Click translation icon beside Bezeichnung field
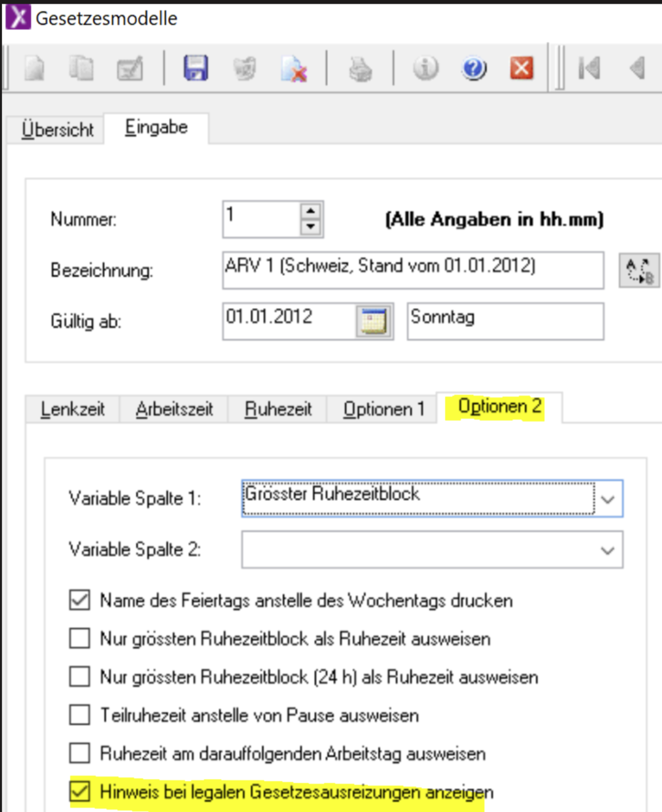662x812 pixels. (x=639, y=270)
